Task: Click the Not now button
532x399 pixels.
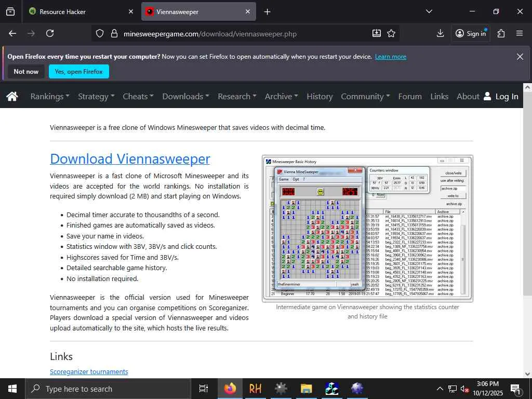Action: 26,72
